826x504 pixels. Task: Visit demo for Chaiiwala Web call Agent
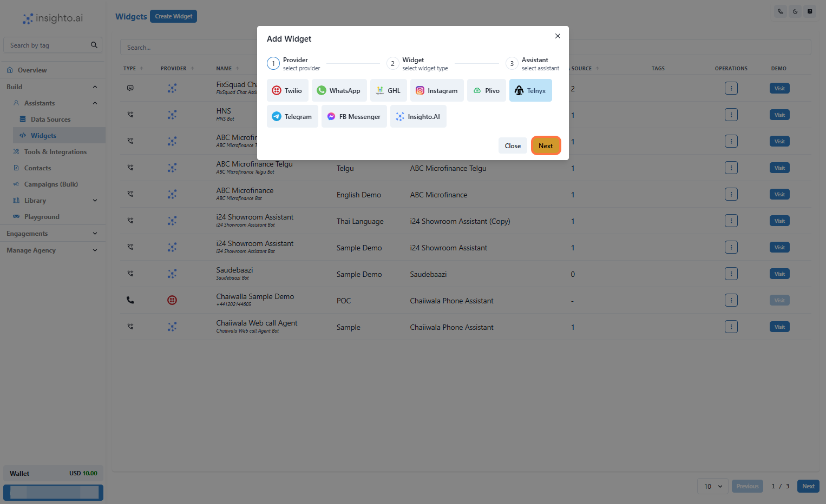click(779, 327)
